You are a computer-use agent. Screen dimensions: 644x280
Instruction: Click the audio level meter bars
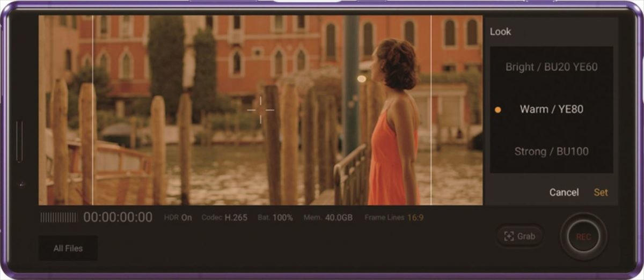point(59,217)
